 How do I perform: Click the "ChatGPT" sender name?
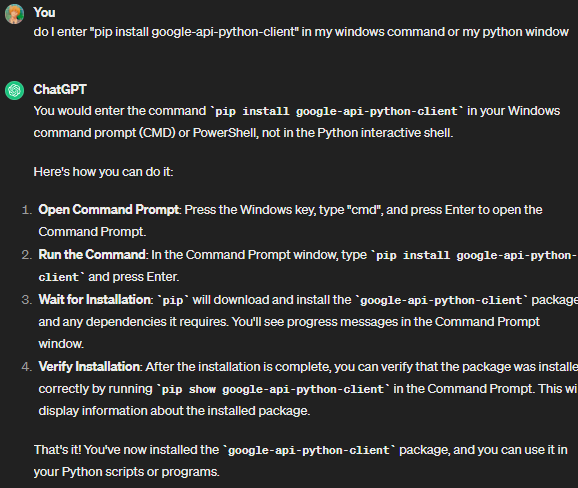pyautogui.click(x=60, y=90)
